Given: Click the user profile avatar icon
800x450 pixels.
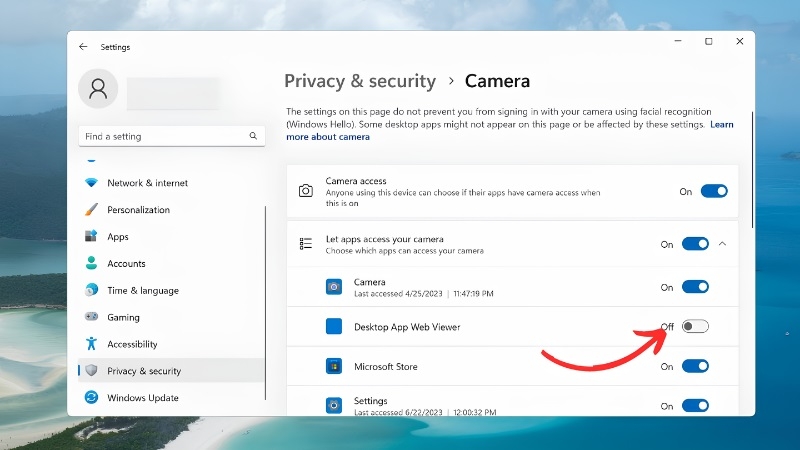Looking at the screenshot, I should coord(98,89).
